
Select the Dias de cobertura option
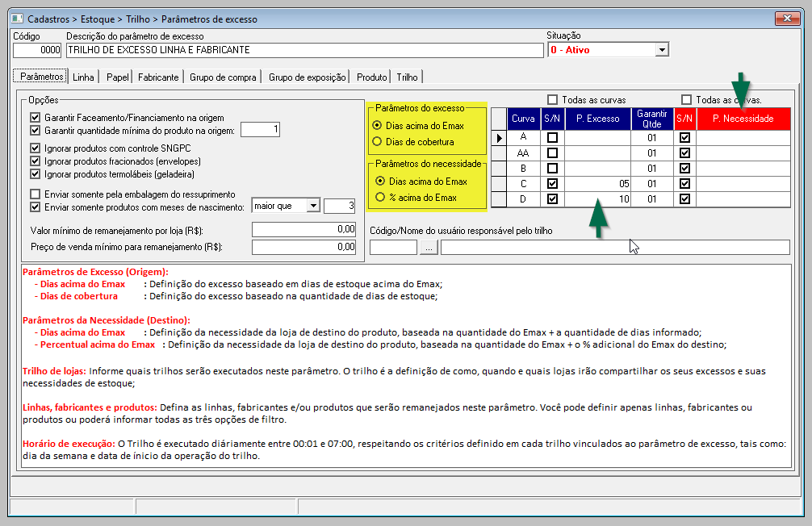point(377,141)
